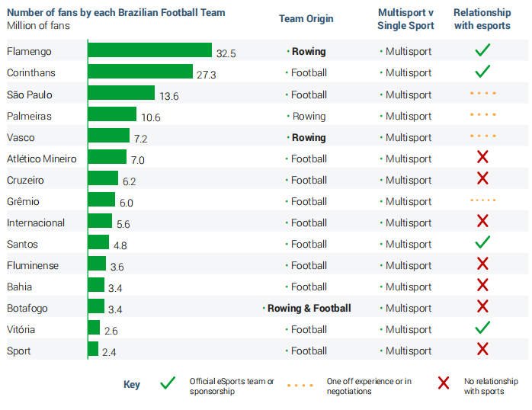Click the red X in the Botafogo row

(482, 307)
